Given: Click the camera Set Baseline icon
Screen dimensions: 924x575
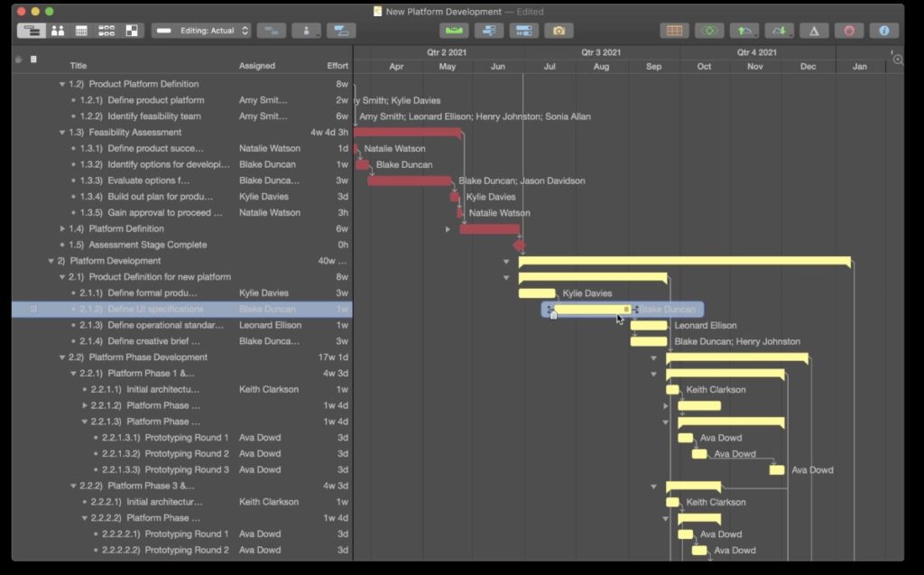Looking at the screenshot, I should coord(559,31).
